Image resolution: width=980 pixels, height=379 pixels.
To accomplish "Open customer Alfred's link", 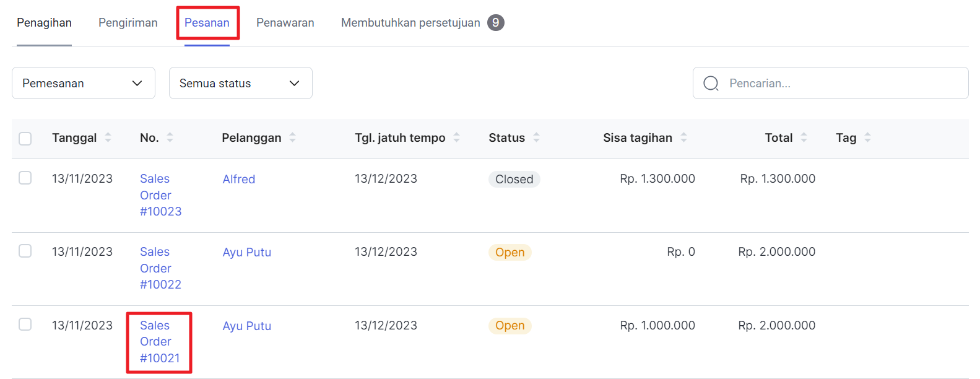I will 239,179.
